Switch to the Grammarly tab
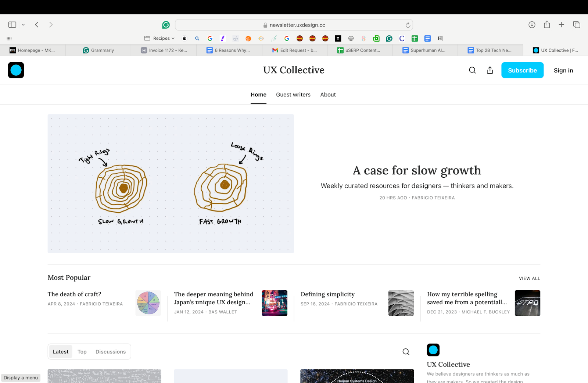Image resolution: width=588 pixels, height=383 pixels. click(x=98, y=50)
